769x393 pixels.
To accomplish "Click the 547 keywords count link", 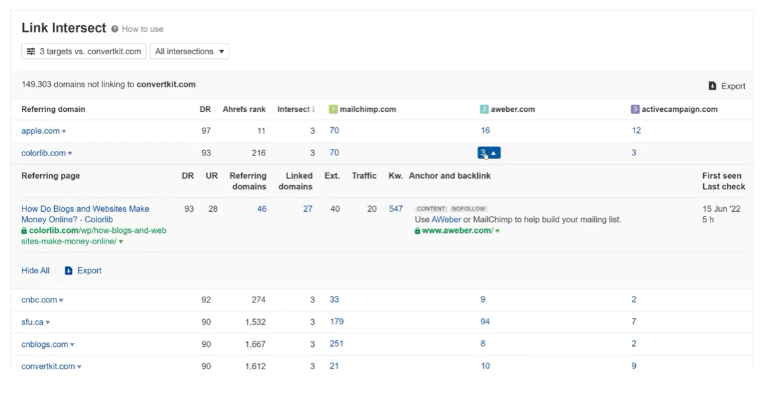I will (396, 209).
